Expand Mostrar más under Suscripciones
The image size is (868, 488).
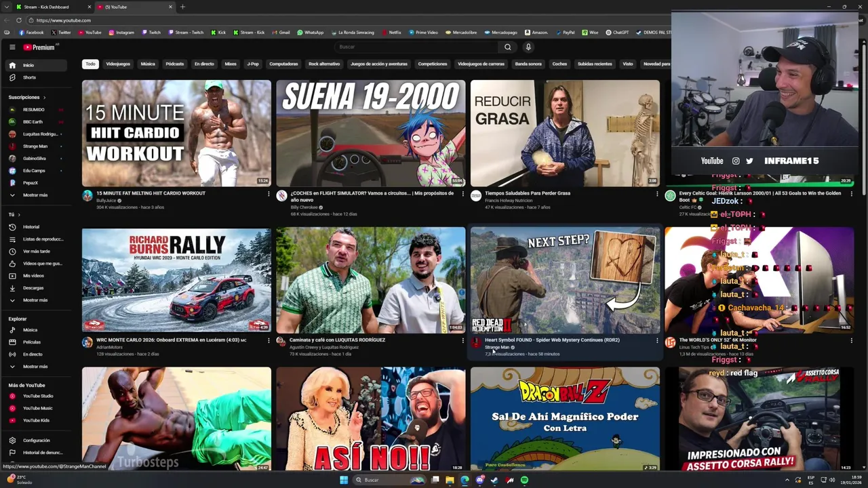tap(35, 195)
